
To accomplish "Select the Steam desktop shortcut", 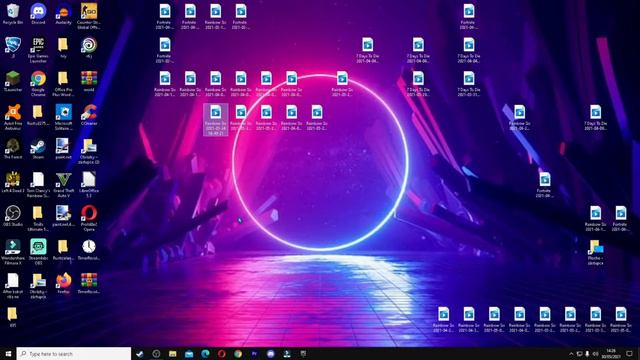I will click(x=38, y=149).
